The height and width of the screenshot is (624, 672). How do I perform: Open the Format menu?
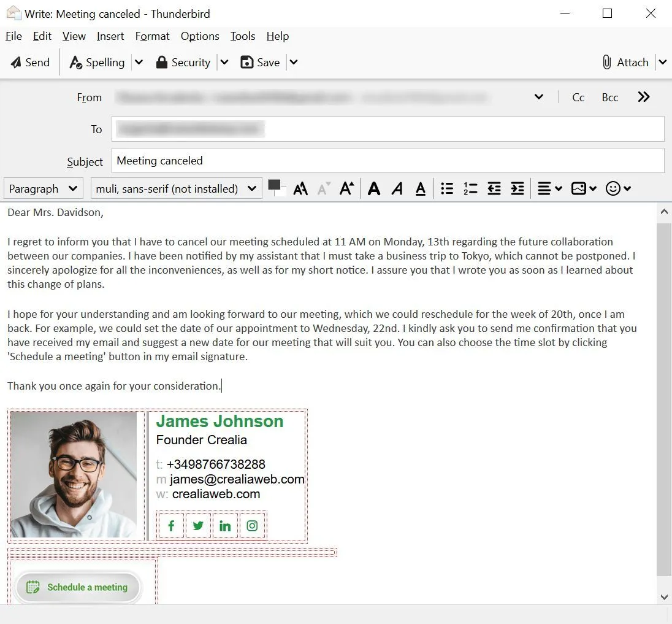point(152,36)
